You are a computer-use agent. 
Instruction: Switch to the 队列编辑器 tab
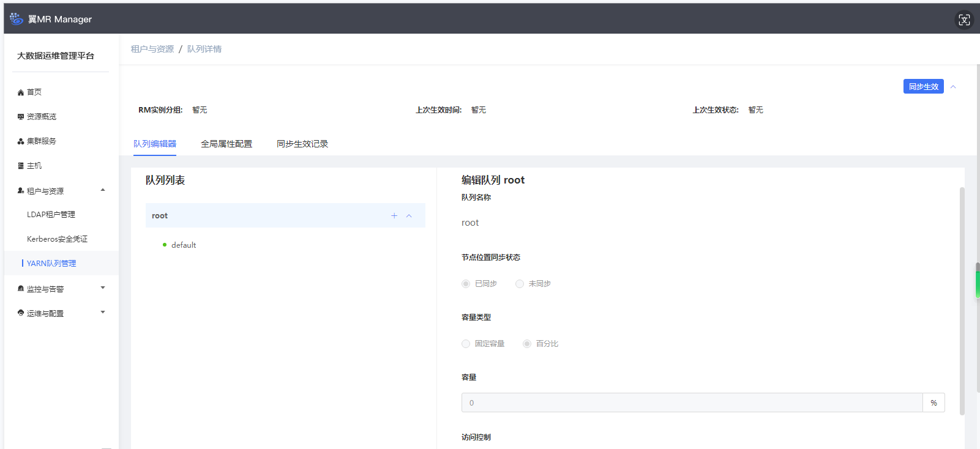(x=155, y=144)
